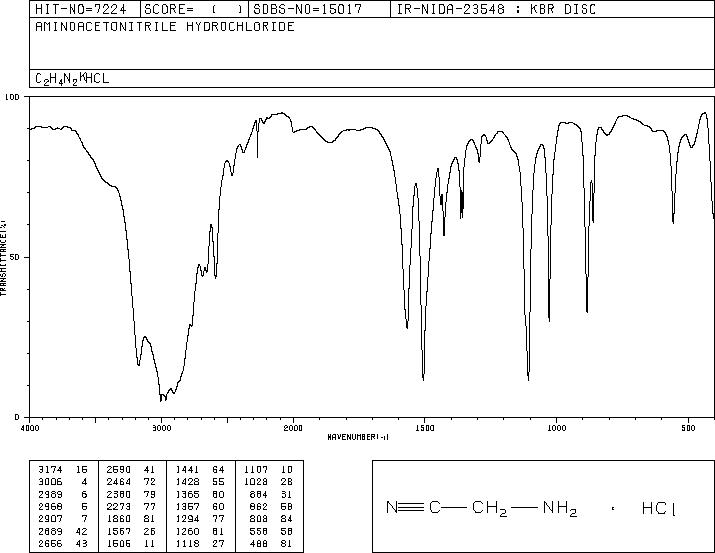The height and width of the screenshot is (553, 715).
Task: Click the AMINOACETONITRILE HYDROCHLORIDE compound name
Action: [165, 26]
